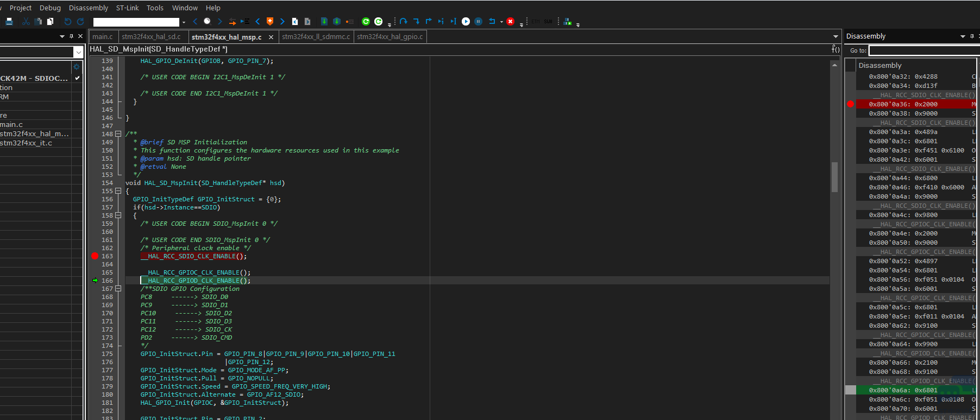Toggle the breakpoint on line 163

[x=95, y=256]
